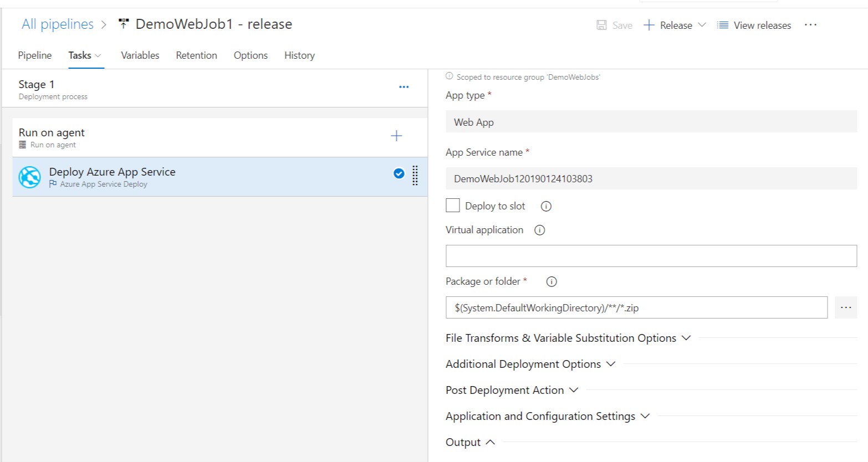Select the Deploy Azure App Service task

point(220,177)
